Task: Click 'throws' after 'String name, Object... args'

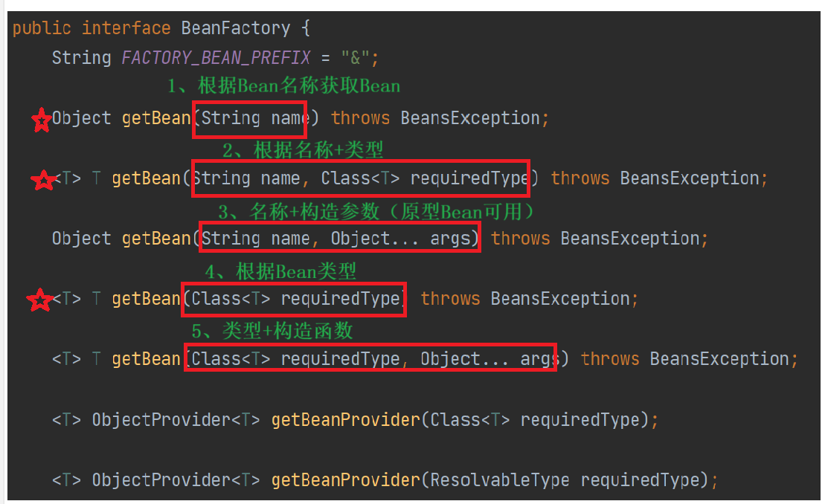Action: pos(521,239)
